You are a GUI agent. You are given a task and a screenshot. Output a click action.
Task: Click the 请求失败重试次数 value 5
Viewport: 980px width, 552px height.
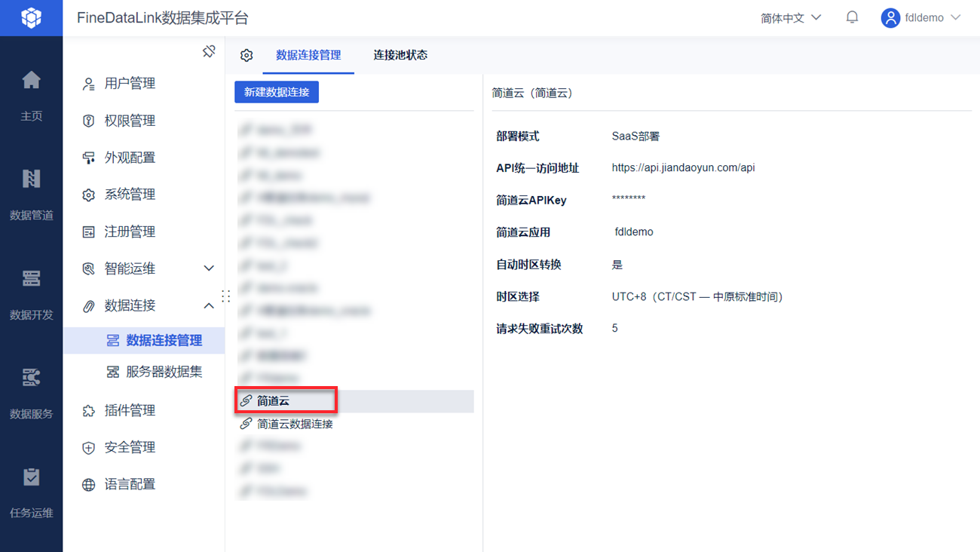coord(615,328)
